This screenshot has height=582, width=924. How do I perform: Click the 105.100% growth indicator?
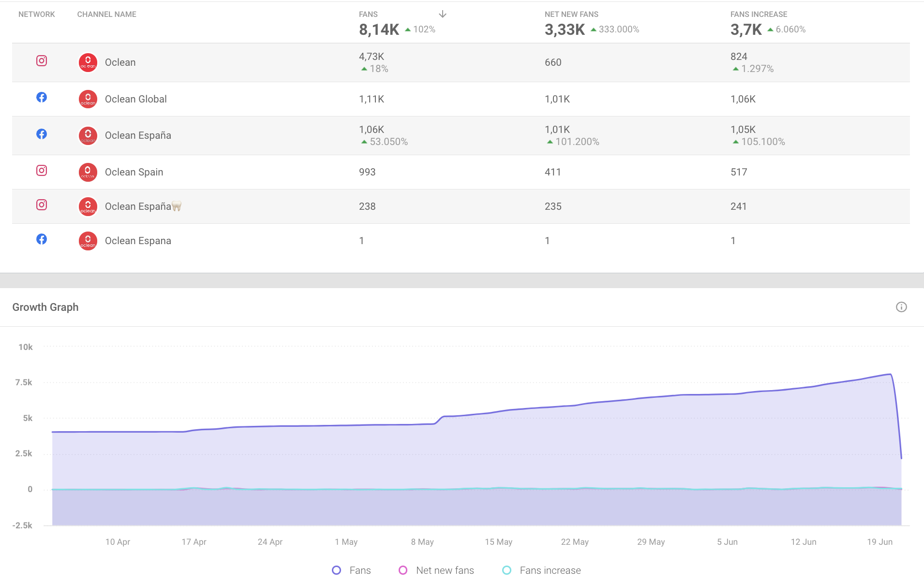pyautogui.click(x=759, y=142)
